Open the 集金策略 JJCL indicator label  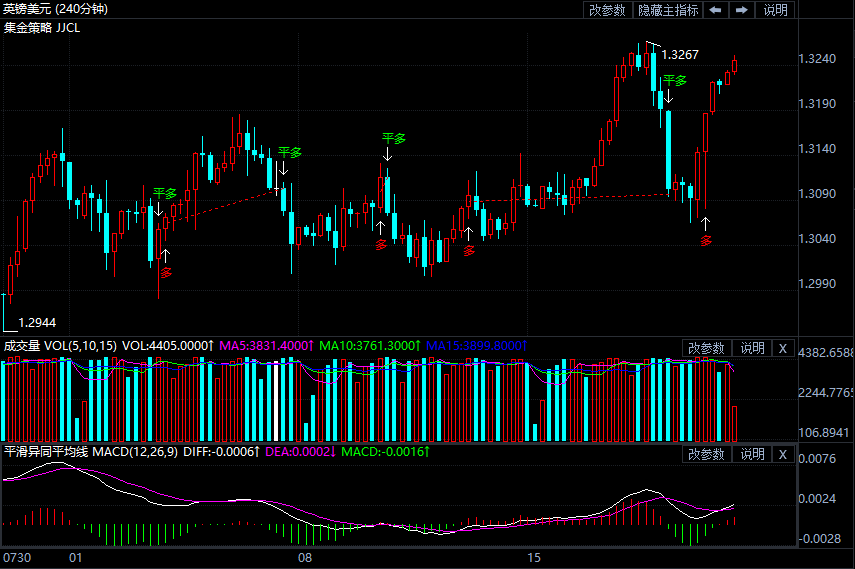pyautogui.click(x=42, y=27)
